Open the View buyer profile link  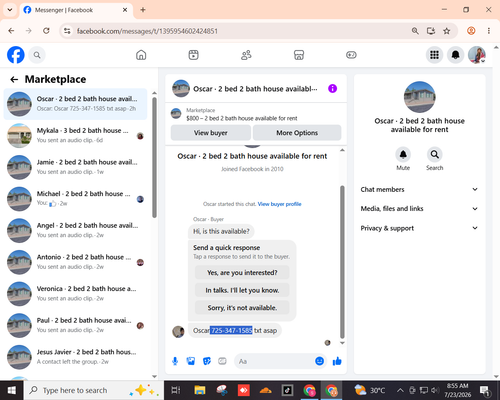[x=279, y=204]
